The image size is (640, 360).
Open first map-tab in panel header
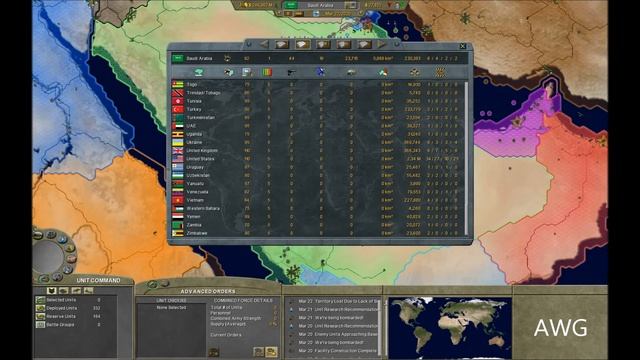tap(282, 44)
